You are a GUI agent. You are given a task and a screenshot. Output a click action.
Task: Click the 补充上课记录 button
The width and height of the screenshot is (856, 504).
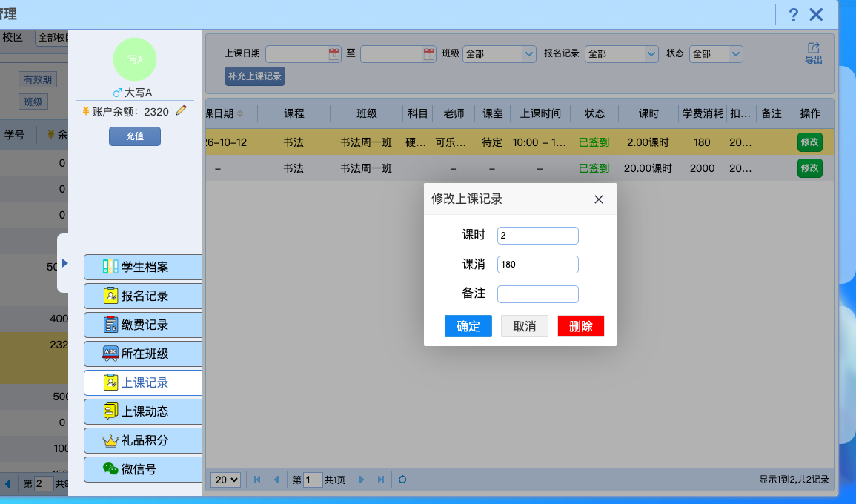[x=255, y=76]
